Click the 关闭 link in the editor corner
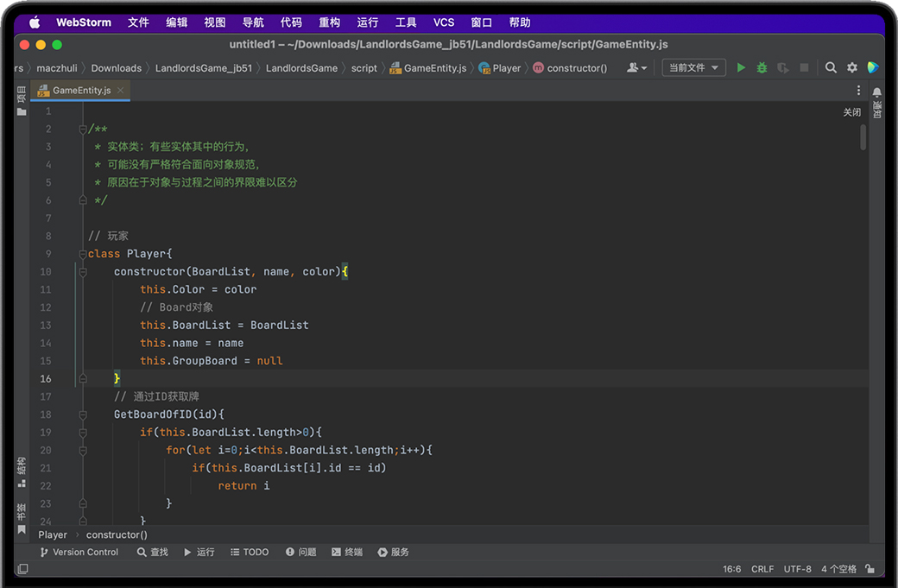This screenshot has width=898, height=588. pos(851,112)
